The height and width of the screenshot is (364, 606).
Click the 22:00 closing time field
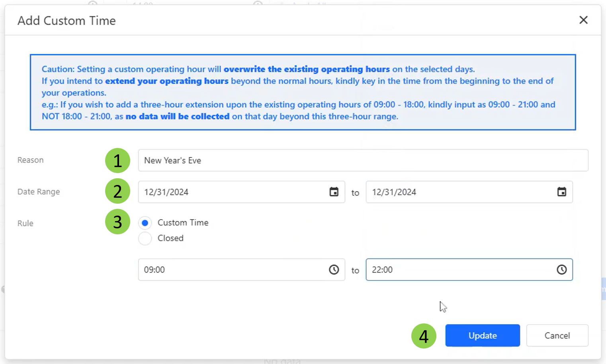(x=458, y=270)
